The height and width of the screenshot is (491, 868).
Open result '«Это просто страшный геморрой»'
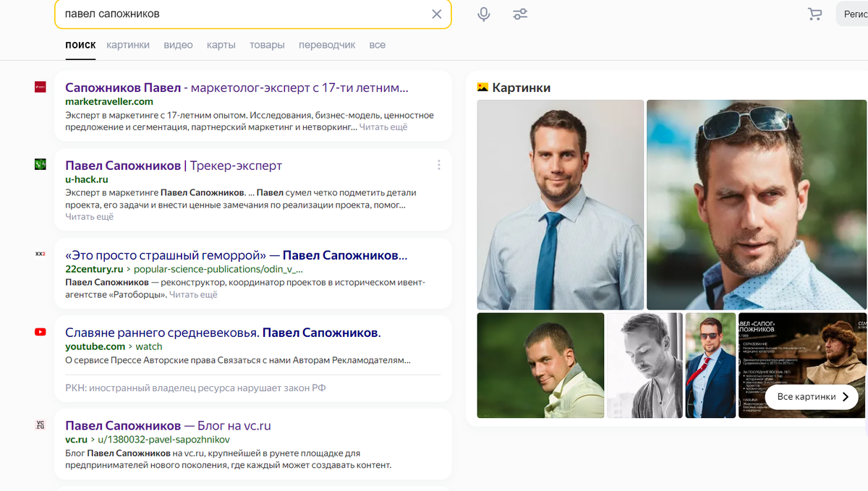click(237, 255)
